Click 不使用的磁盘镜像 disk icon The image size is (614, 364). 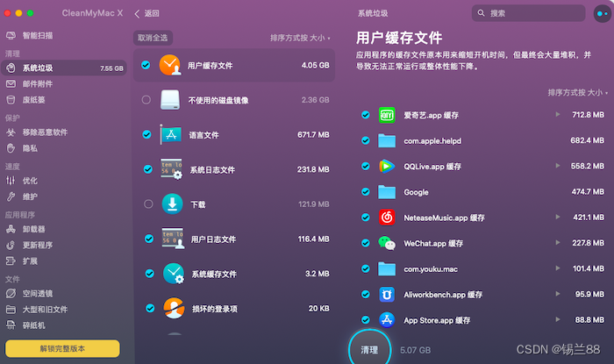pos(170,100)
